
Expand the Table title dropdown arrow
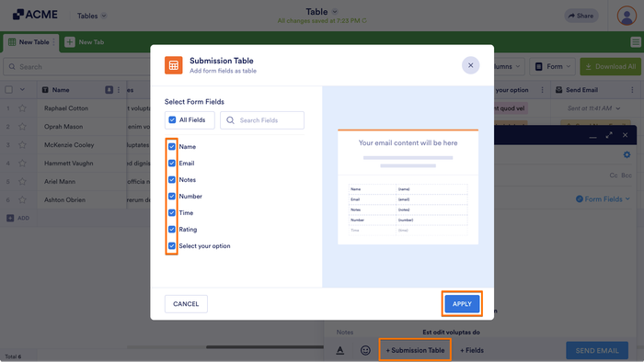click(335, 11)
